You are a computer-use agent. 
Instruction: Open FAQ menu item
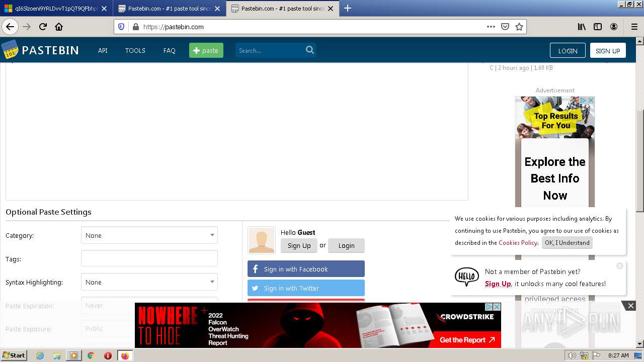[x=169, y=50]
